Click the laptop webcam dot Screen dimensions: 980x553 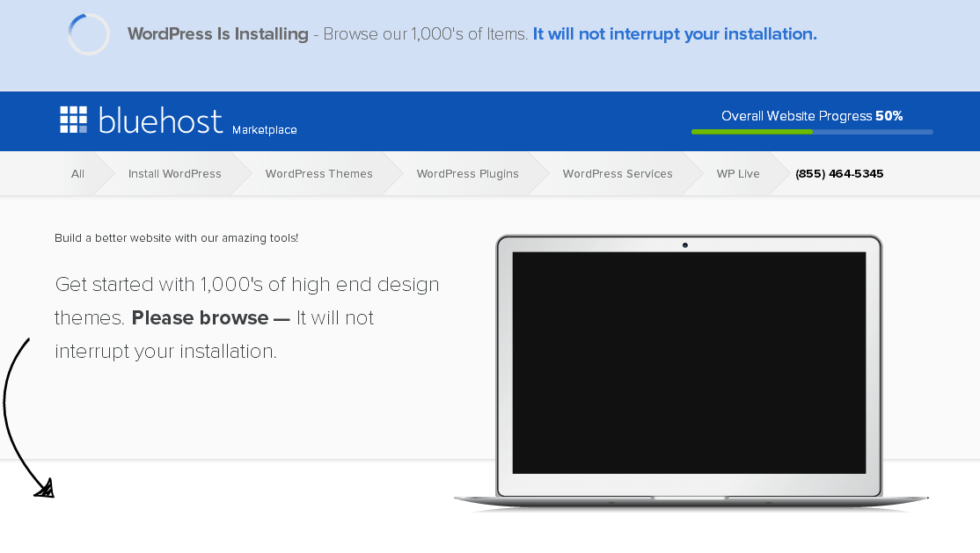click(687, 245)
